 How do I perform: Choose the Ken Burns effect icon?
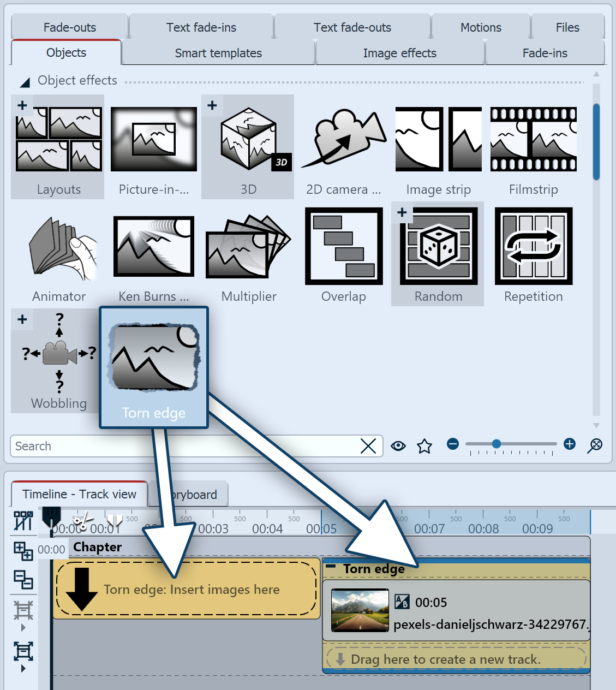tap(154, 247)
